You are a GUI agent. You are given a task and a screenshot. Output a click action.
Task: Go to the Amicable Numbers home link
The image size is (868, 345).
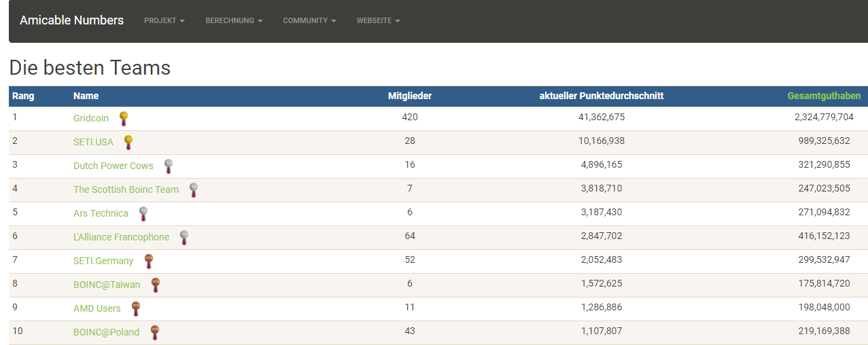(71, 20)
